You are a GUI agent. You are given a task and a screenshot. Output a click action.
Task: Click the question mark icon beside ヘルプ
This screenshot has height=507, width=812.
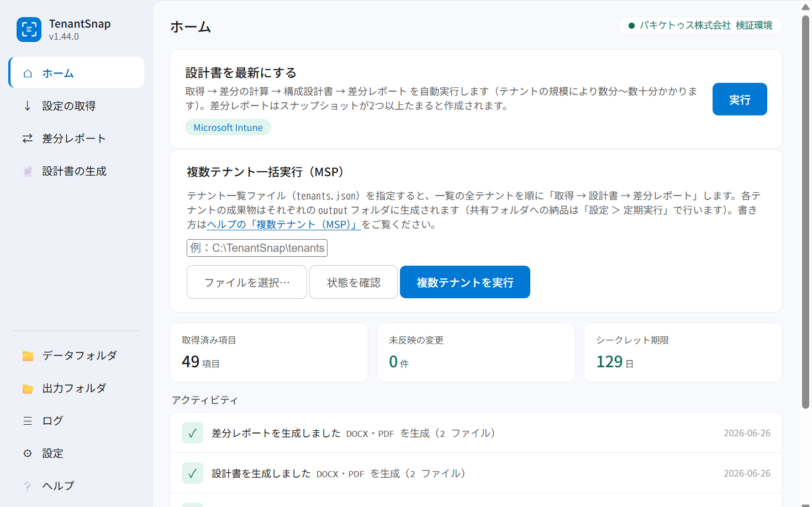[28, 486]
